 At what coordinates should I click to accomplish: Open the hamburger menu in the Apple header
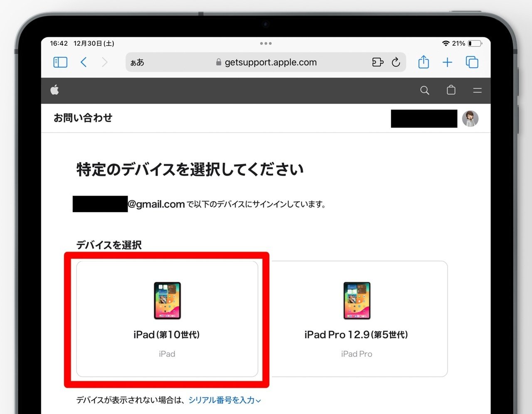point(477,90)
